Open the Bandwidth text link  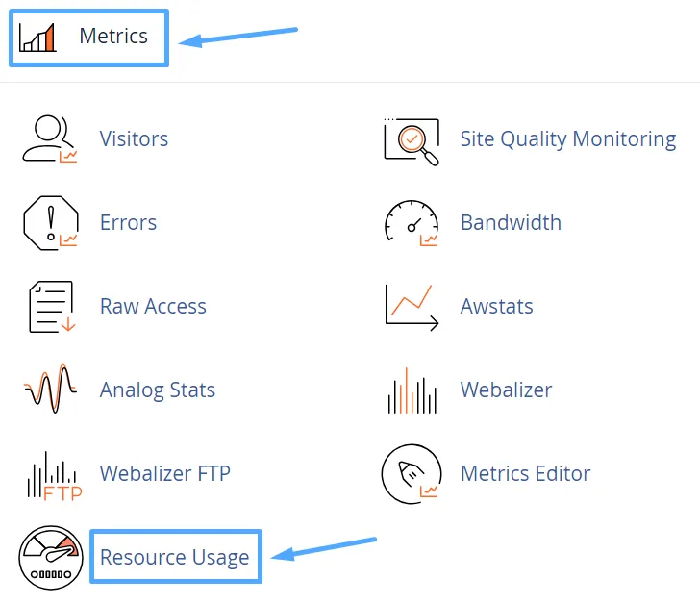click(x=511, y=223)
